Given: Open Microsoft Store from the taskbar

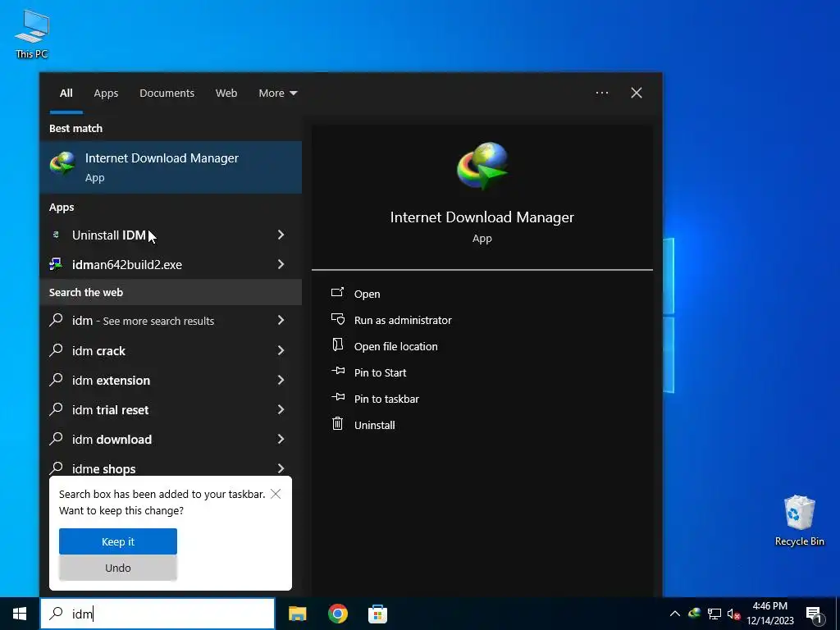Looking at the screenshot, I should point(377,614).
